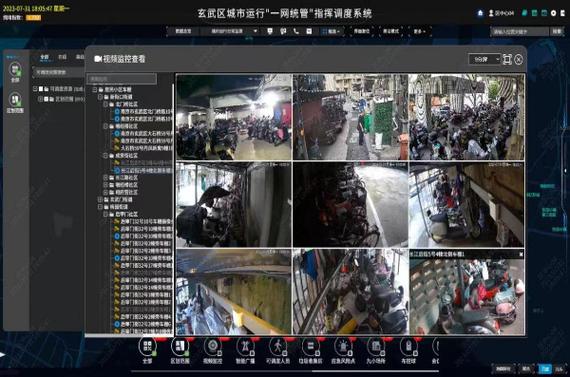
Task: Select the 智能广播 icon in the bottom bar
Action: 245,346
